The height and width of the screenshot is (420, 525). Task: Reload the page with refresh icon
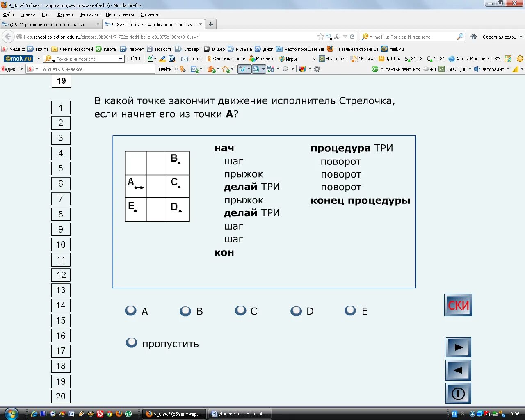[352, 37]
